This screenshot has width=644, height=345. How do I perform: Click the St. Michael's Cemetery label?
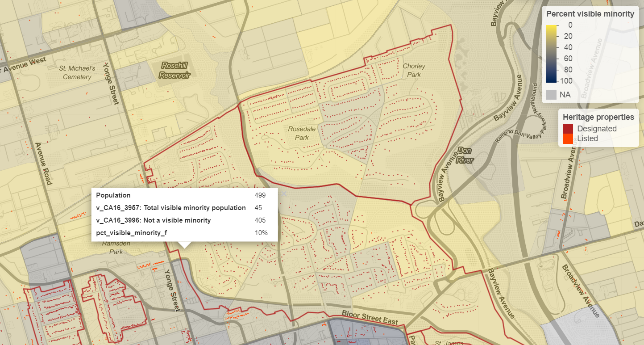pos(77,73)
